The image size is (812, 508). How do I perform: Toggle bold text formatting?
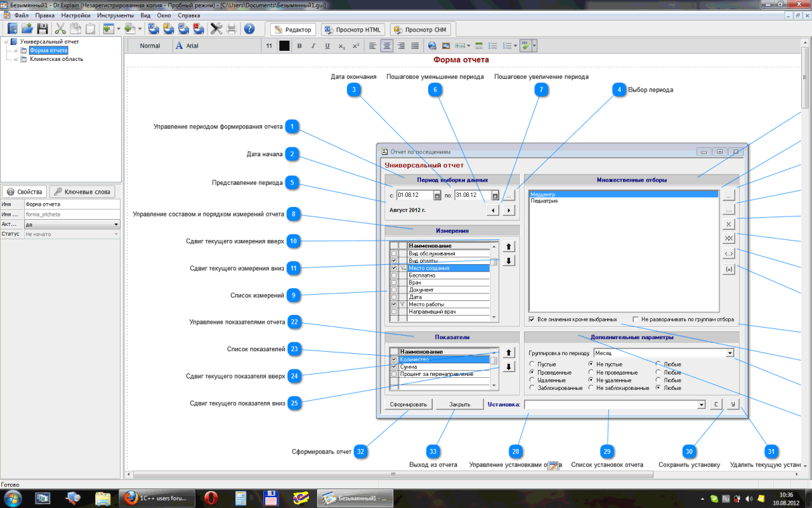(299, 46)
